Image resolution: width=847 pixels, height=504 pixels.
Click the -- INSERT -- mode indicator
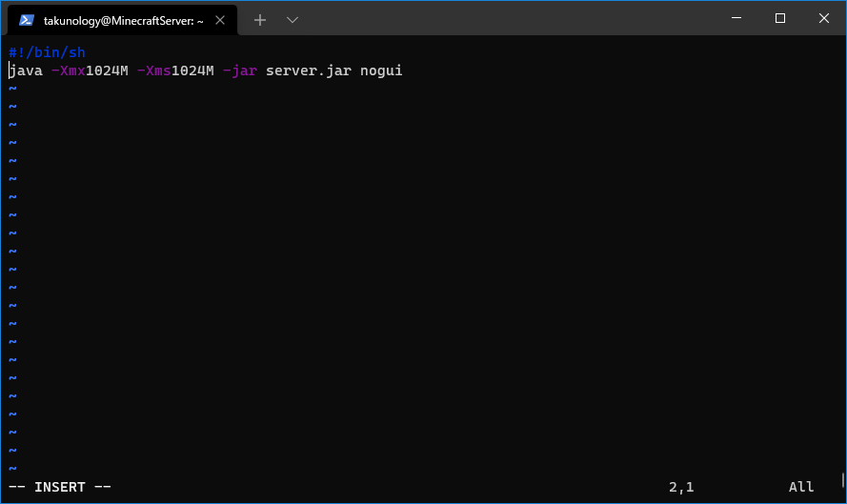[60, 487]
